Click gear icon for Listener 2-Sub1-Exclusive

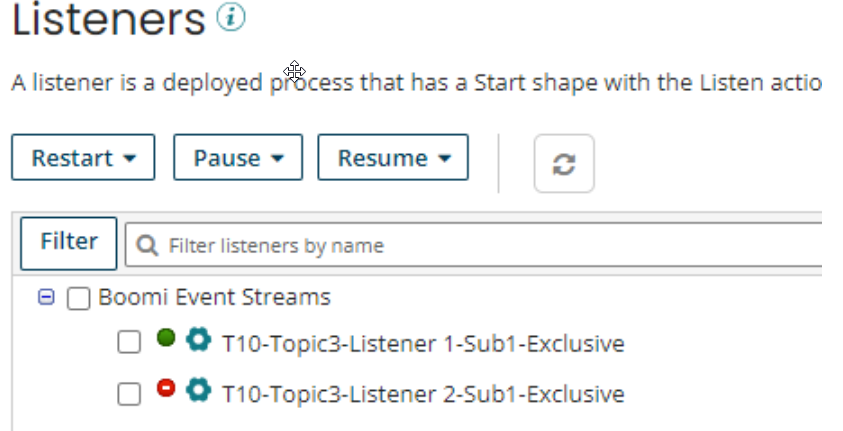tap(199, 390)
